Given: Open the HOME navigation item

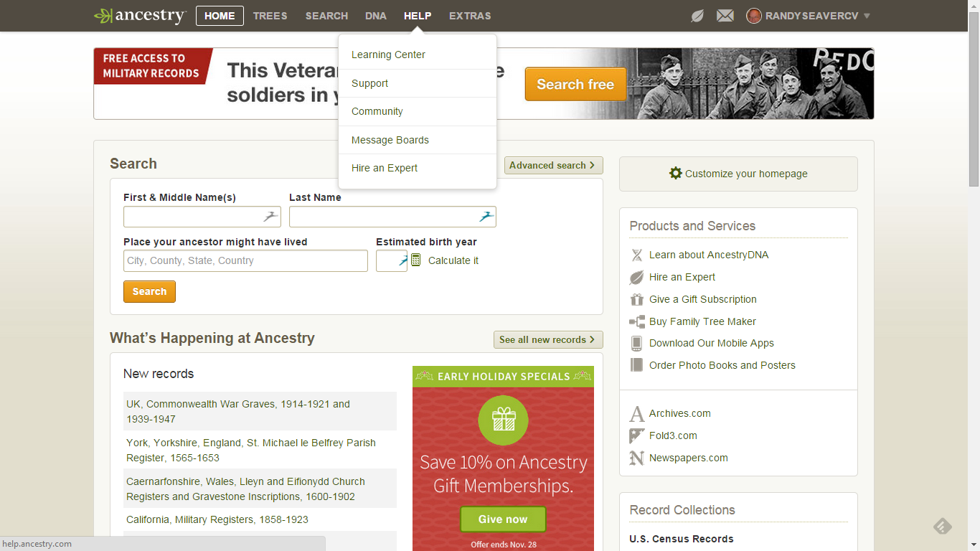Looking at the screenshot, I should pos(220,16).
